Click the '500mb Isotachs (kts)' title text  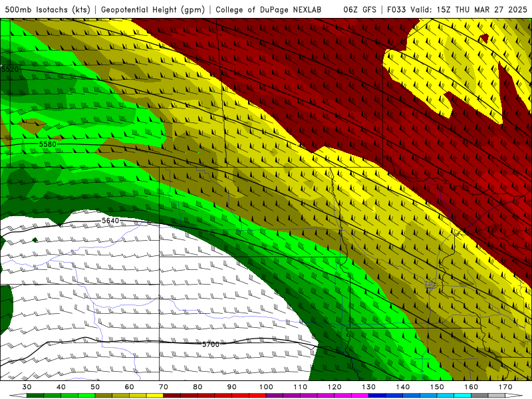(x=47, y=9)
